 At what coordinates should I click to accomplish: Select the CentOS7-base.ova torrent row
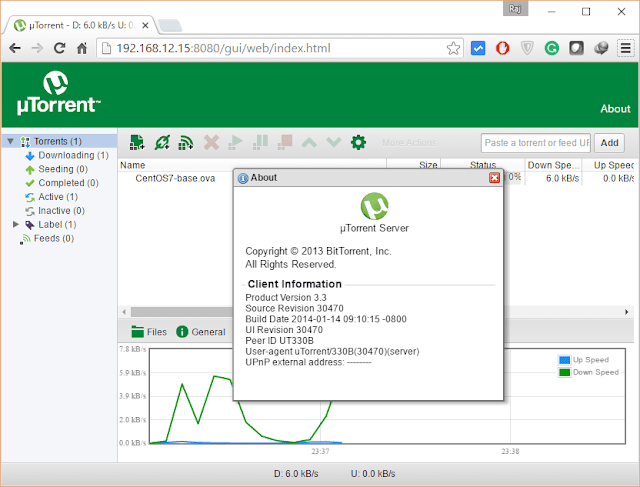(x=175, y=178)
